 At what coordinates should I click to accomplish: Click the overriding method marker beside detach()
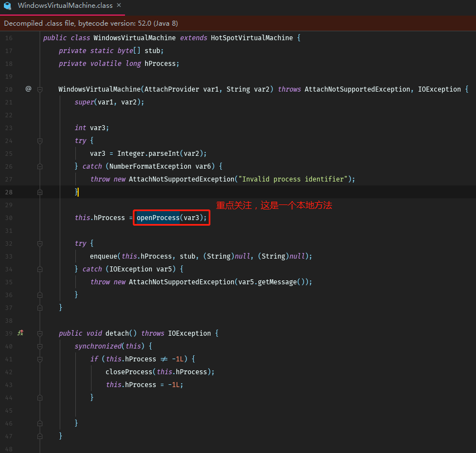20,333
